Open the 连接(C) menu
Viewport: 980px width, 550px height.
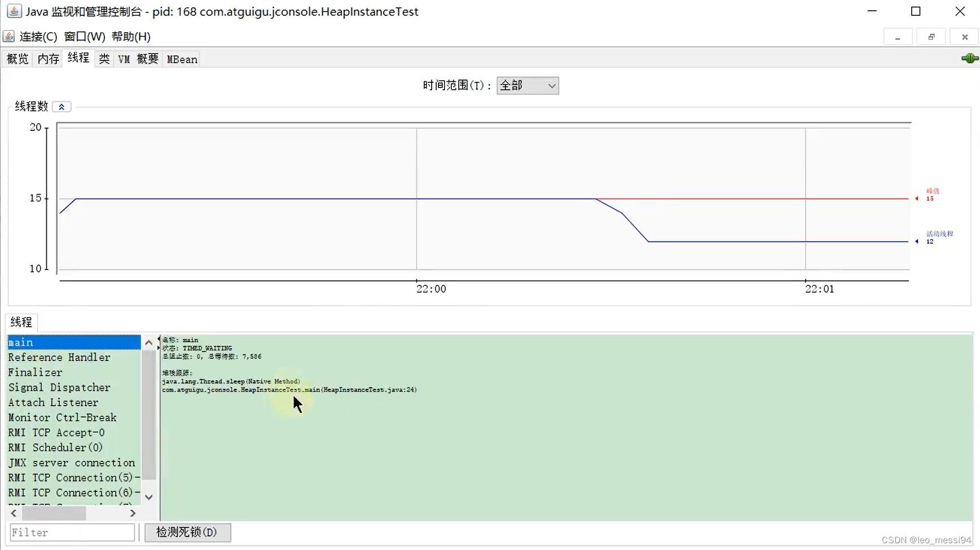pyautogui.click(x=38, y=37)
